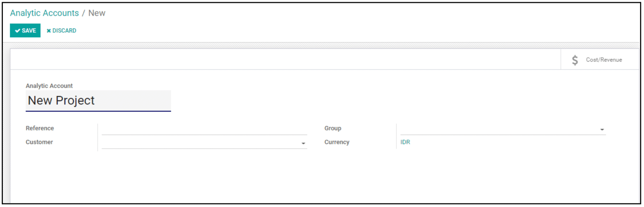Follow the IDR currency link
The width and height of the screenshot is (644, 207).
[405, 142]
